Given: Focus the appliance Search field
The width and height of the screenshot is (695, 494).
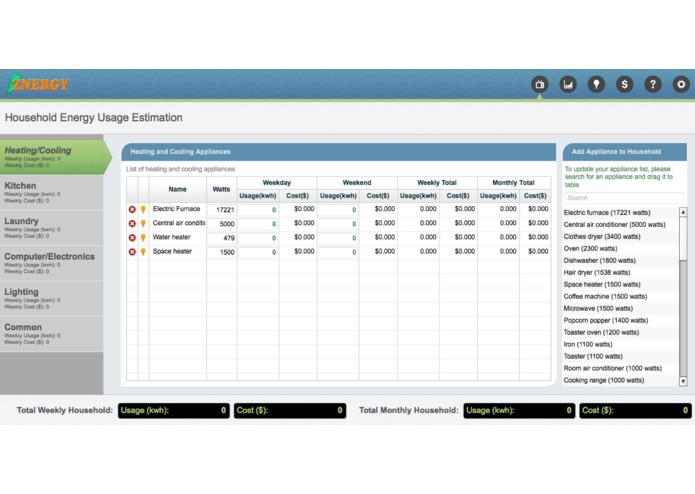Looking at the screenshot, I should pyautogui.click(x=624, y=198).
